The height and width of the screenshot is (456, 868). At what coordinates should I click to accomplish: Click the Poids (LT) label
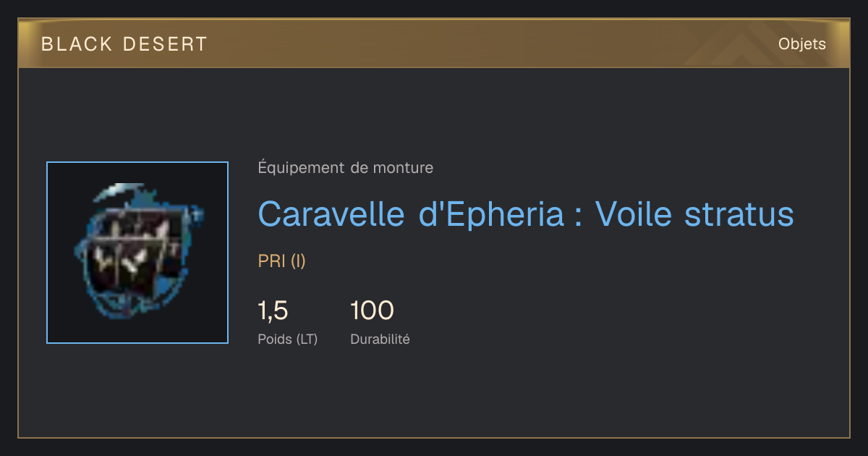(288, 339)
